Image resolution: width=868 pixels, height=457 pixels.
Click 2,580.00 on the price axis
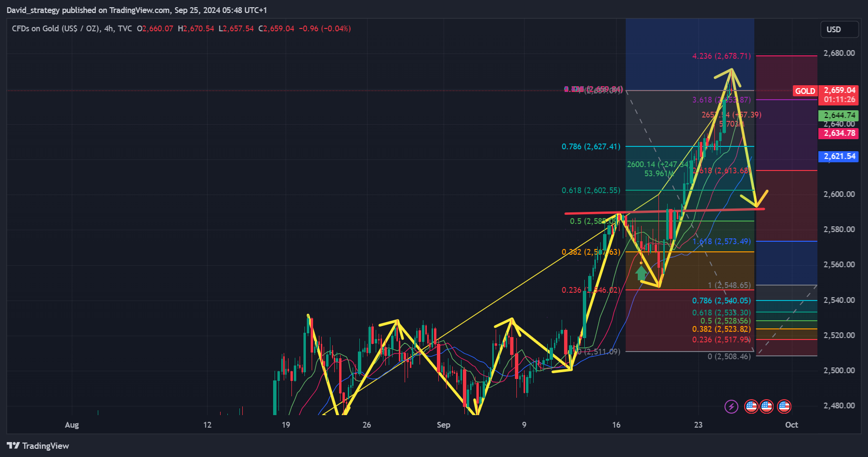[840, 229]
